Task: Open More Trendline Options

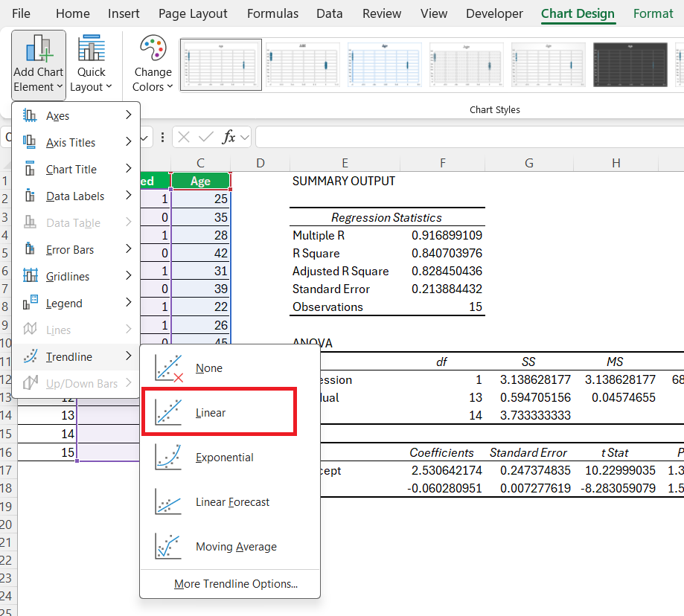Action: [x=235, y=584]
